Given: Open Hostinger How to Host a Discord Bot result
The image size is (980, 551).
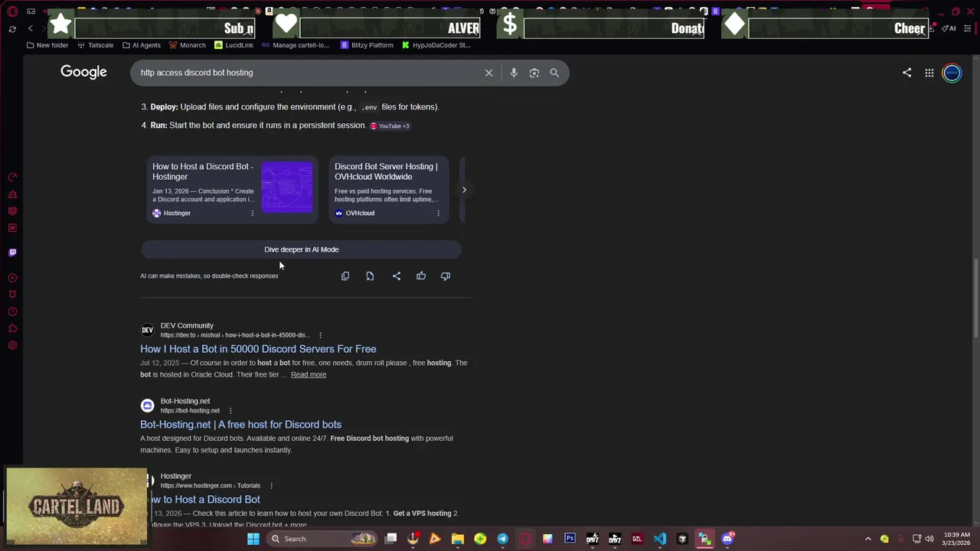Looking at the screenshot, I should (x=205, y=500).
